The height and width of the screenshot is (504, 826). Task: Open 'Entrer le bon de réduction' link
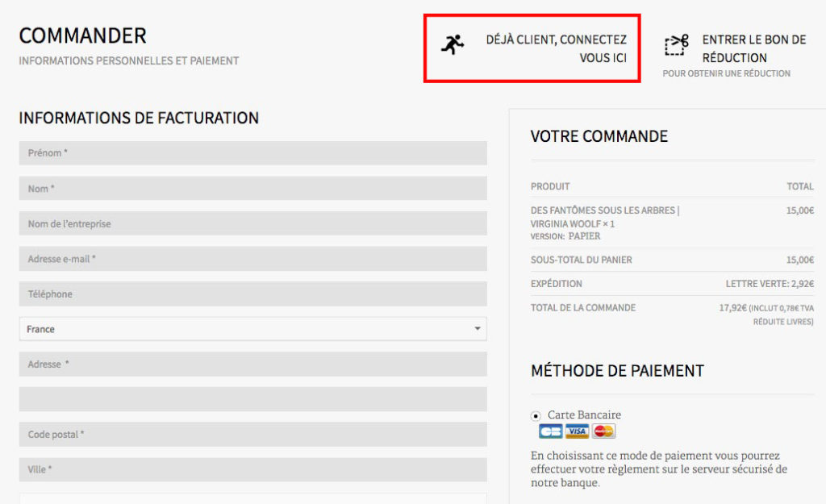754,48
